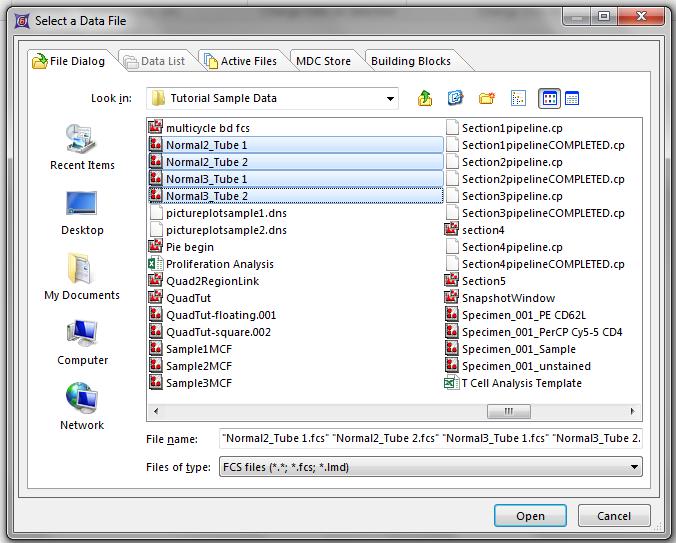This screenshot has width=676, height=543.
Task: Click the go to desktop toolbar icon
Action: click(456, 98)
